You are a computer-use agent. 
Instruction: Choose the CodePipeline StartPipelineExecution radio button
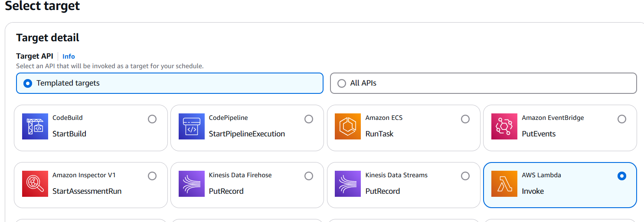coord(309,119)
